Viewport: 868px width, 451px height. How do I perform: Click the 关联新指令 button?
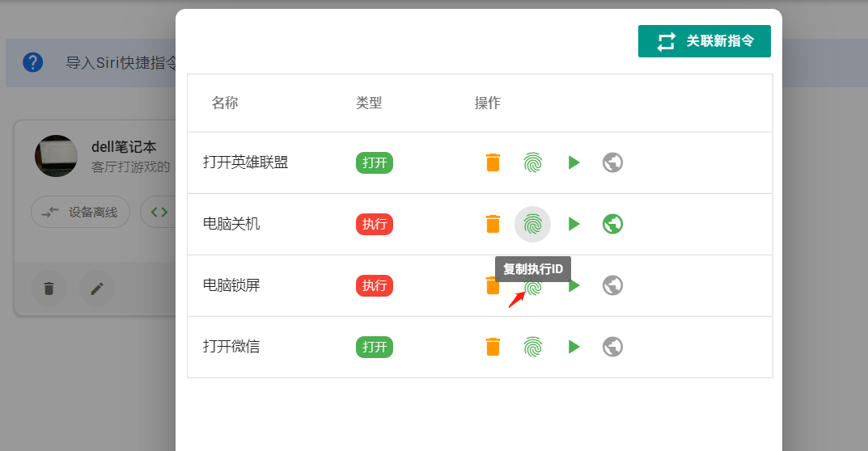pyautogui.click(x=704, y=41)
